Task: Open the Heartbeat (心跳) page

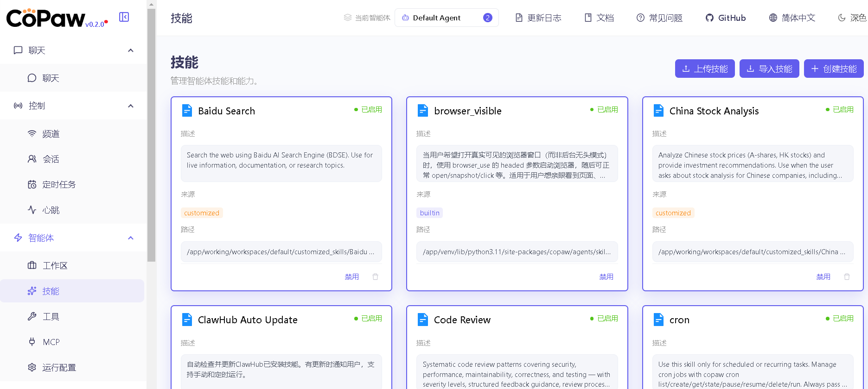Action: point(51,210)
